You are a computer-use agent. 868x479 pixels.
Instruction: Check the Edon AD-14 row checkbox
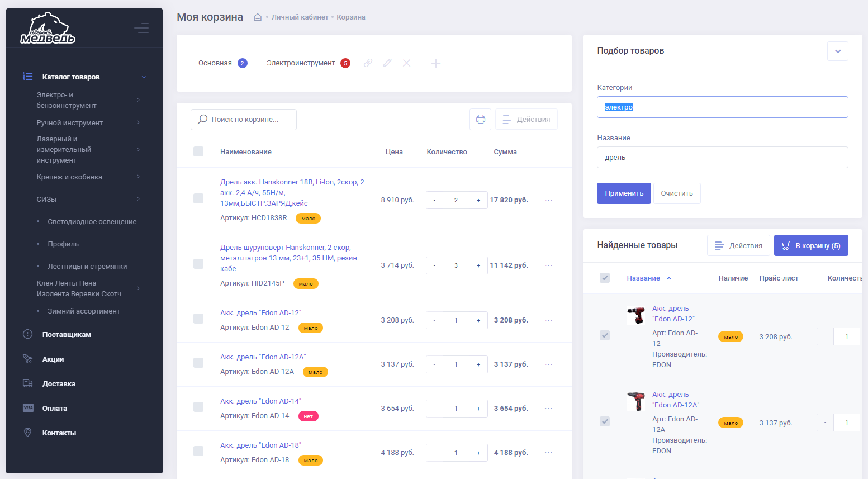(198, 407)
